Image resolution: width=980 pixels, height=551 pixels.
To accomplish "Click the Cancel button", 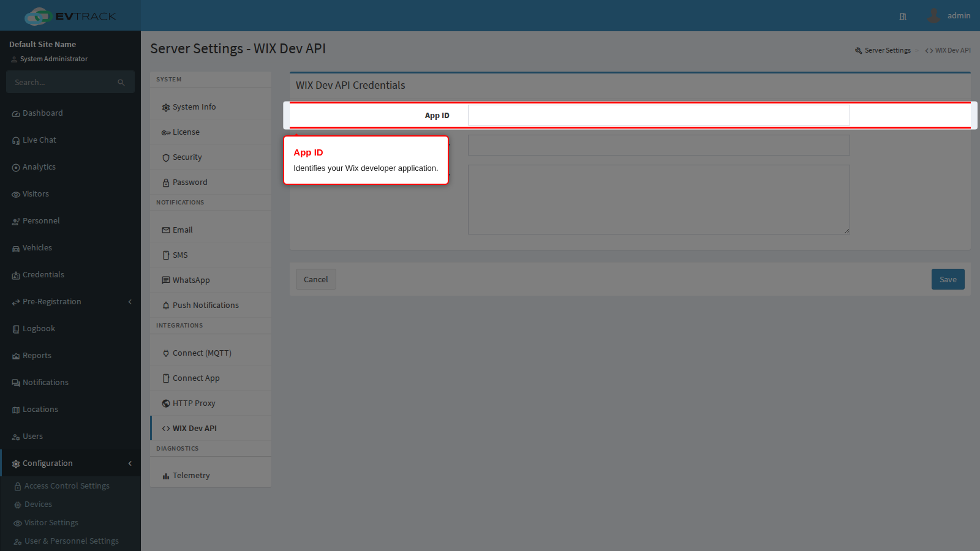I will click(316, 279).
